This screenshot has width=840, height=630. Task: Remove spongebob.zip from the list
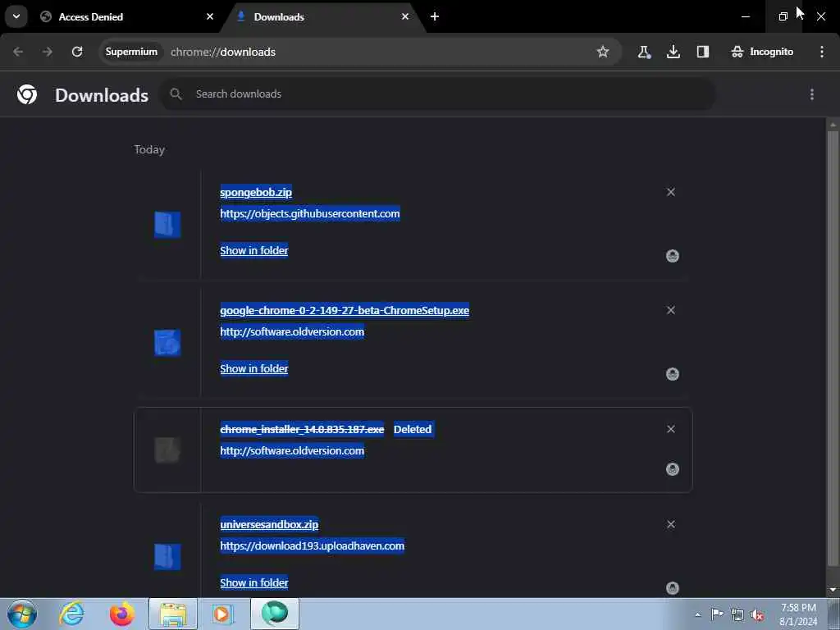tap(671, 192)
